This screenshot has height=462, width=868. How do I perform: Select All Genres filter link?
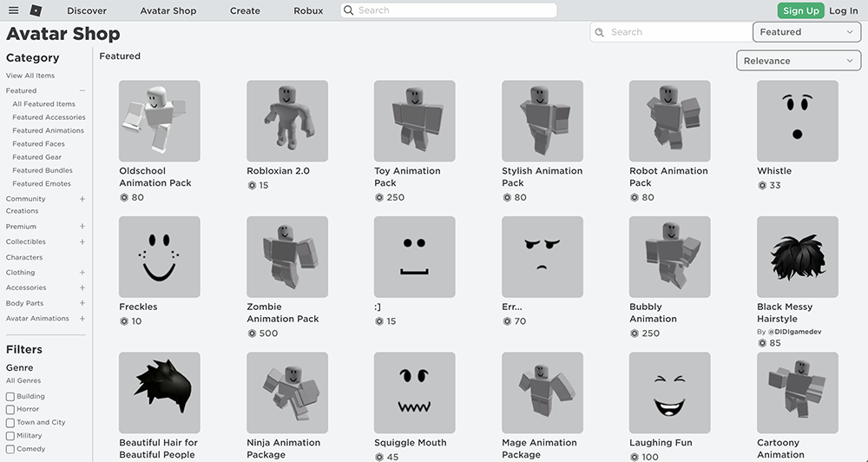[23, 381]
